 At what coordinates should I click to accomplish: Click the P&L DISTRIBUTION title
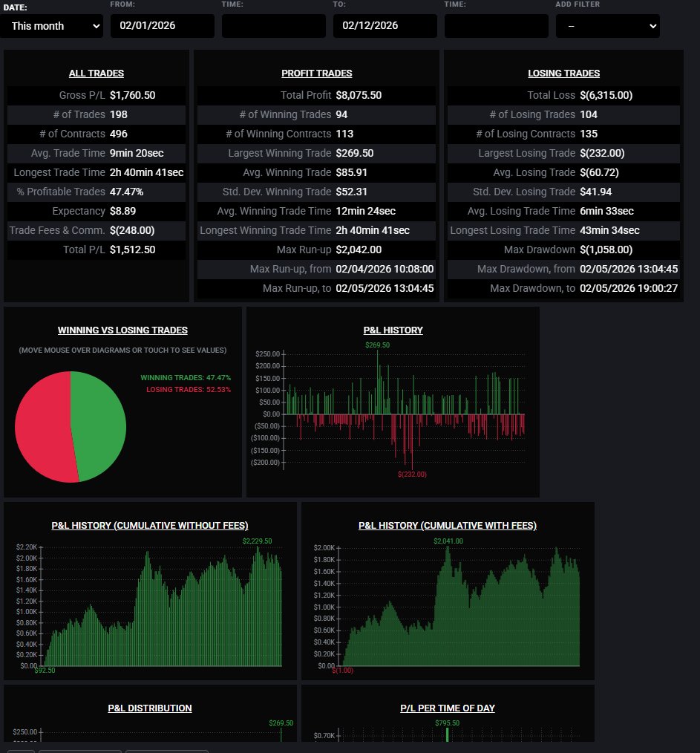click(x=150, y=708)
